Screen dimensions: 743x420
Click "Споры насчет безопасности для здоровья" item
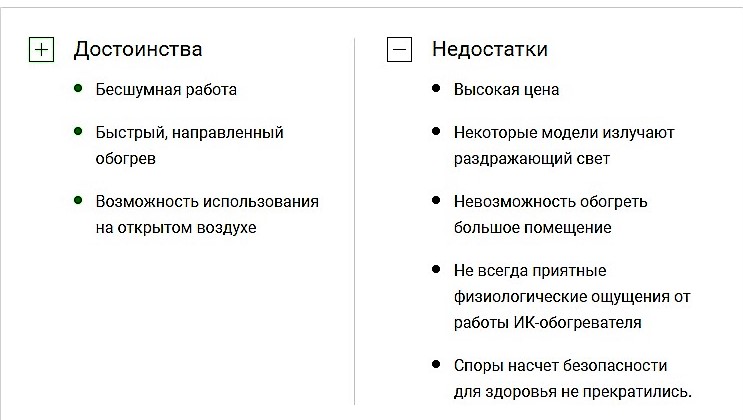(x=572, y=378)
